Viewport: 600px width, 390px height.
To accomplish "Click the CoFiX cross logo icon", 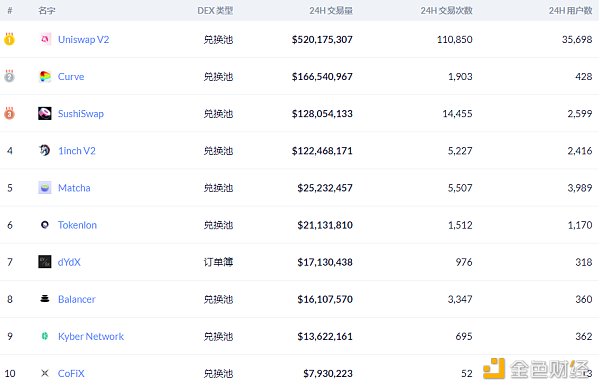I will 45,373.
